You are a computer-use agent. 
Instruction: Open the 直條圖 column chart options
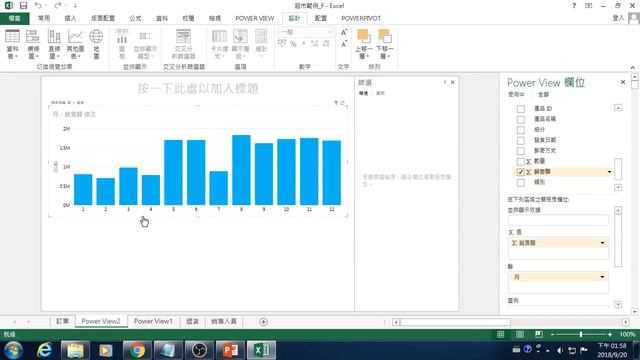click(x=54, y=44)
